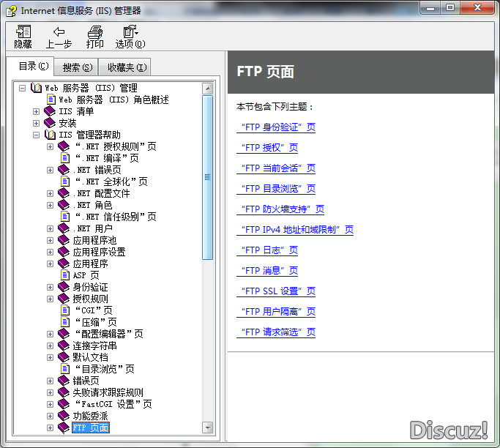Click the book icon beside .NET 角色

[64, 205]
